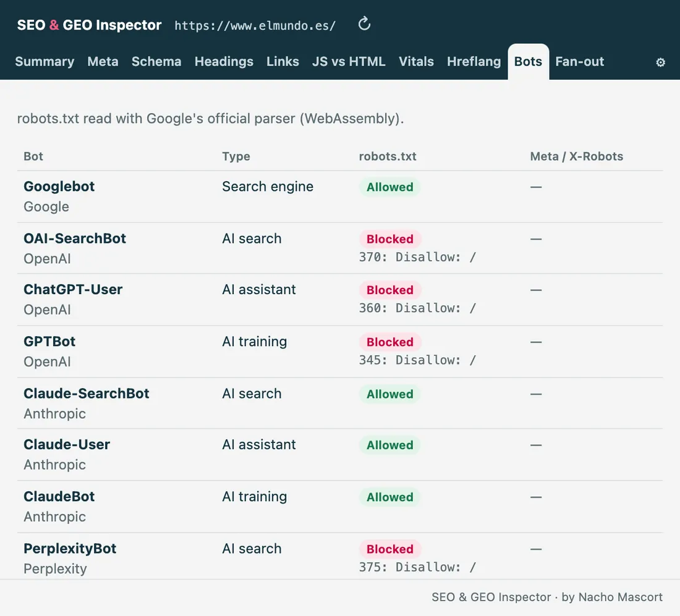Click the rule '360: Disallow: /'

417,308
